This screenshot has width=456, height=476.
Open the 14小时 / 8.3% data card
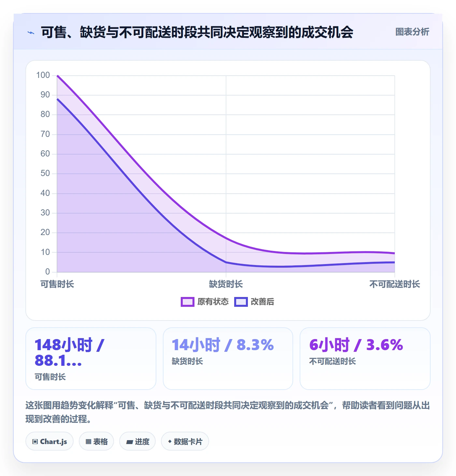click(x=228, y=359)
